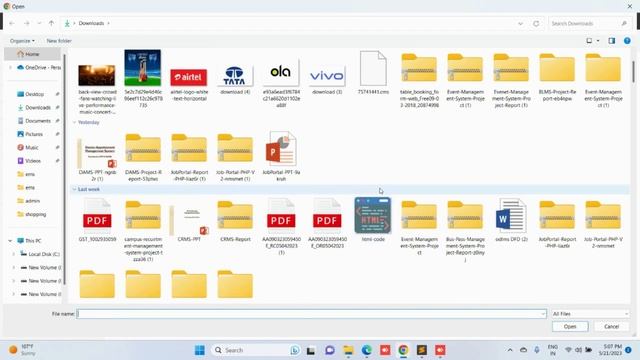Open Google Chrome from the taskbar
Image resolution: width=640 pixels, height=360 pixels.
[403, 350]
